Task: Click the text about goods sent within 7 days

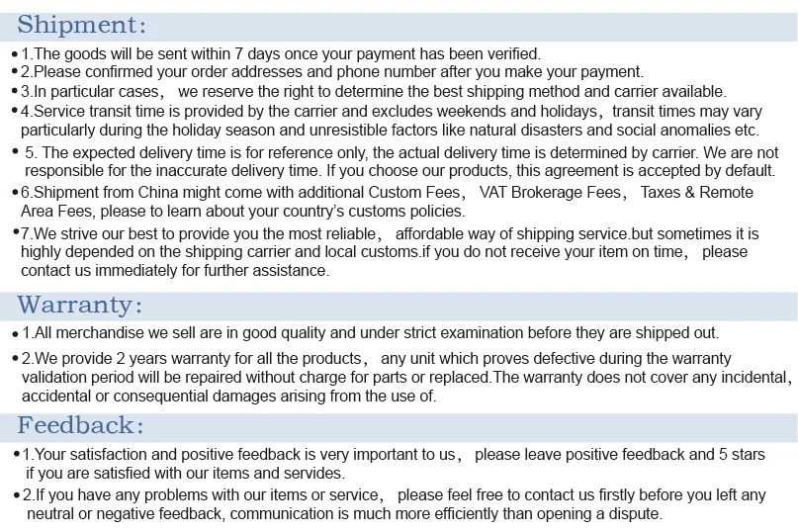Action: point(281,54)
